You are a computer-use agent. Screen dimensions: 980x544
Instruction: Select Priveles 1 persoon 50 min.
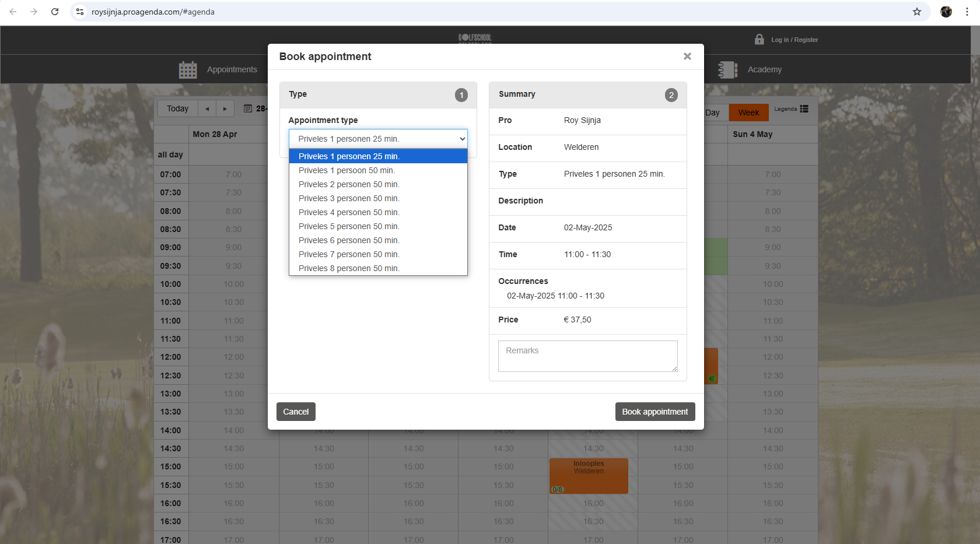(346, 170)
